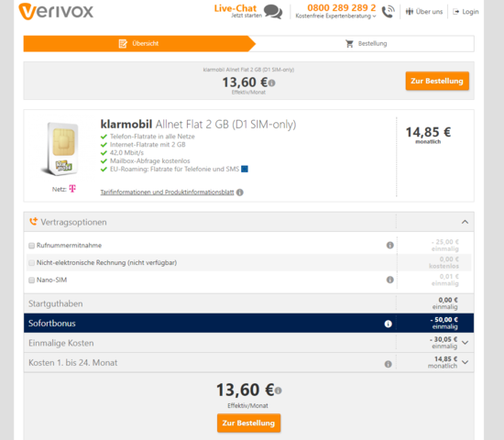
Task: Collapse the Vertragsoptionen section
Action: click(x=465, y=222)
